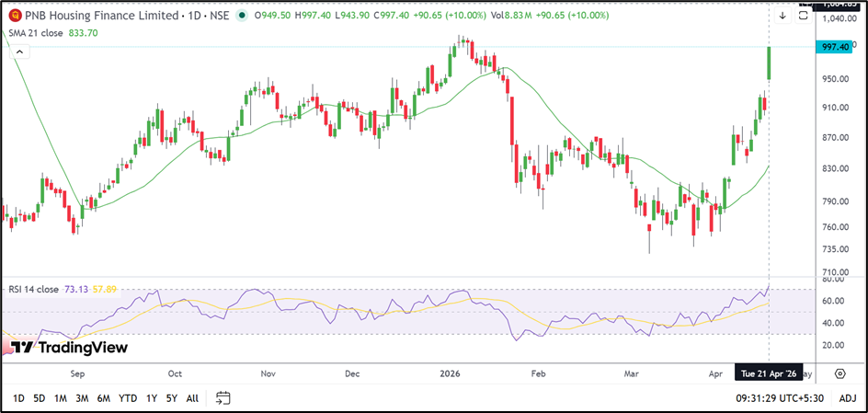The width and height of the screenshot is (868, 413).
Task: Click the SMA 21 close indicator label
Action: [37, 33]
